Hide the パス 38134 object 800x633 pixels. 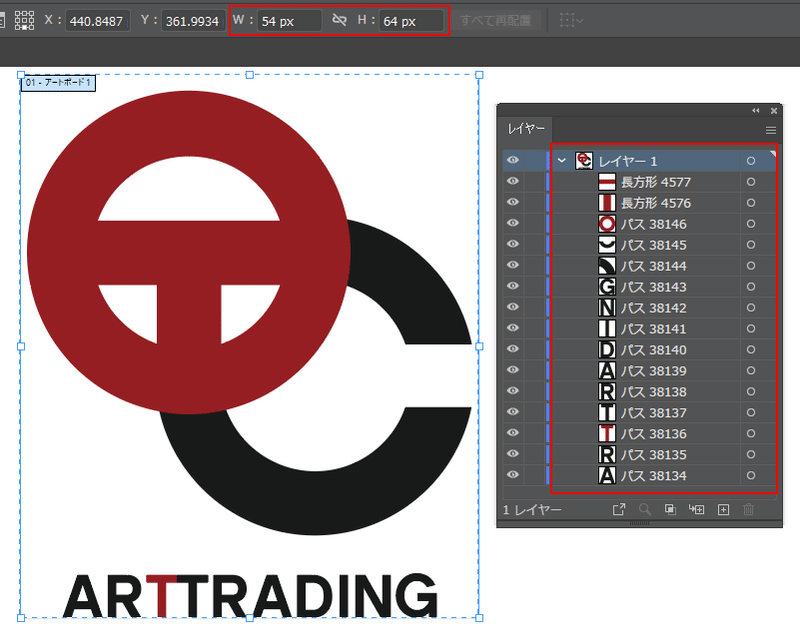(x=513, y=474)
